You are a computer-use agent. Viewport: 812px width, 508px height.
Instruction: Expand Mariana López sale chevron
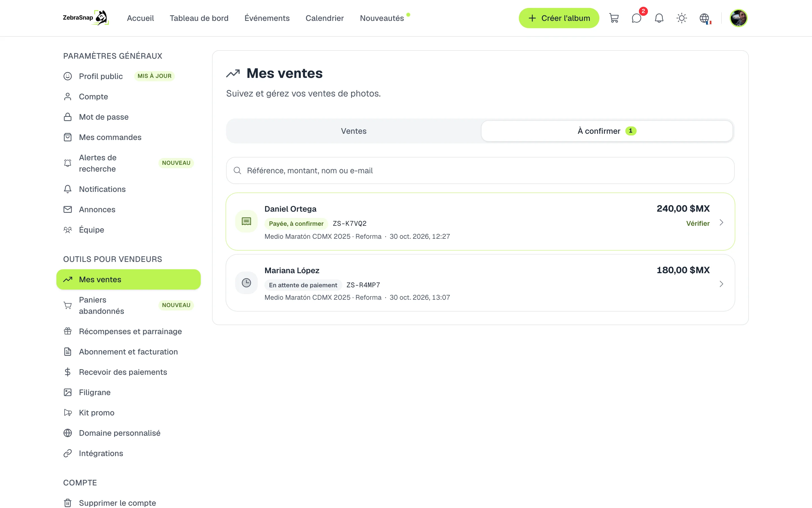pos(721,284)
